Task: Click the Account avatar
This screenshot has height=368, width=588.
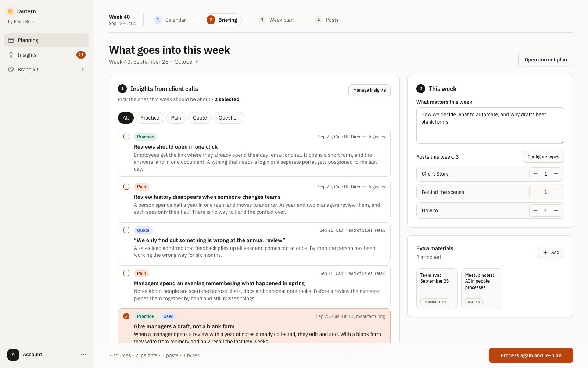Action: coord(13,355)
